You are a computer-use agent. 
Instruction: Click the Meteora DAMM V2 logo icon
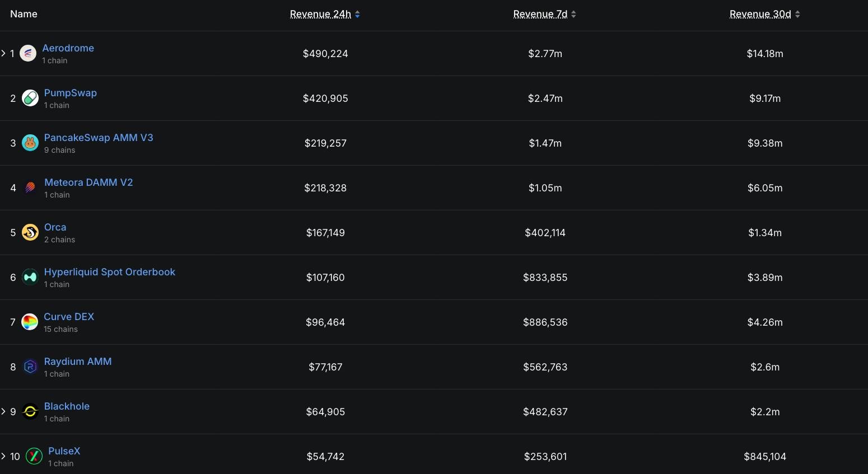pyautogui.click(x=30, y=187)
